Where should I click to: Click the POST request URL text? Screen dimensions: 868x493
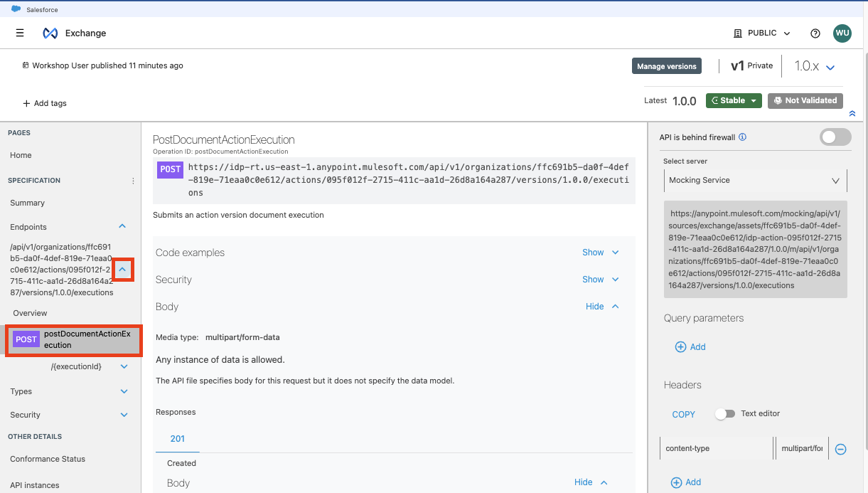click(x=409, y=180)
